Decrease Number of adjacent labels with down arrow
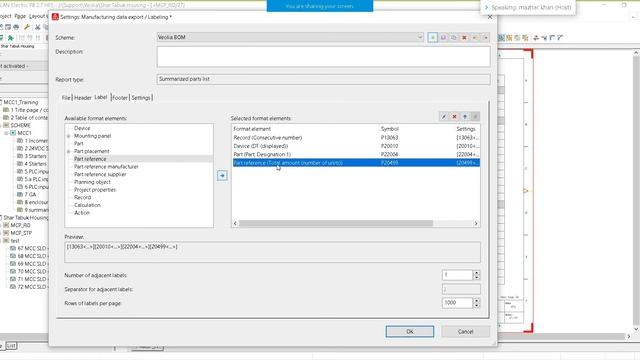 pyautogui.click(x=476, y=278)
